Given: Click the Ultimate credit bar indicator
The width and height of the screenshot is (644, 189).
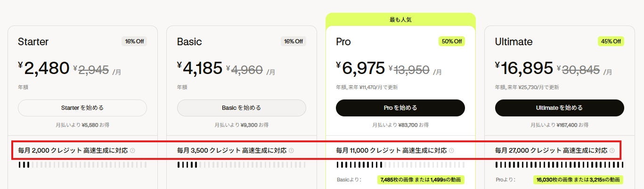Looking at the screenshot, I should tap(560, 165).
